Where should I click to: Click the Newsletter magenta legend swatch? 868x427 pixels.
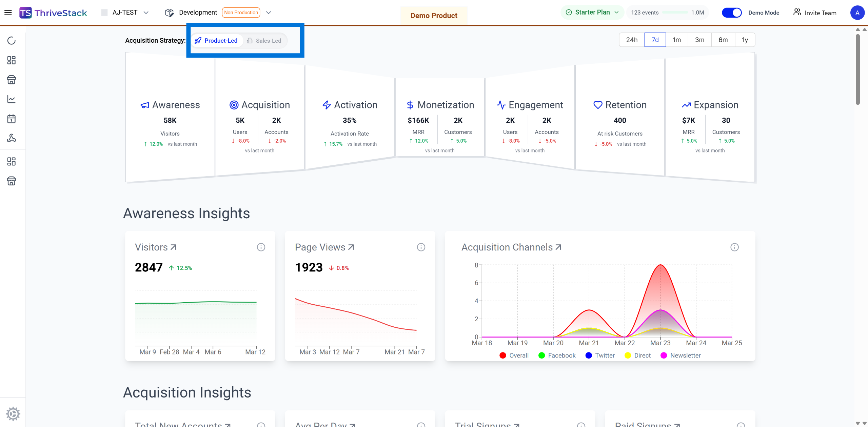click(664, 355)
